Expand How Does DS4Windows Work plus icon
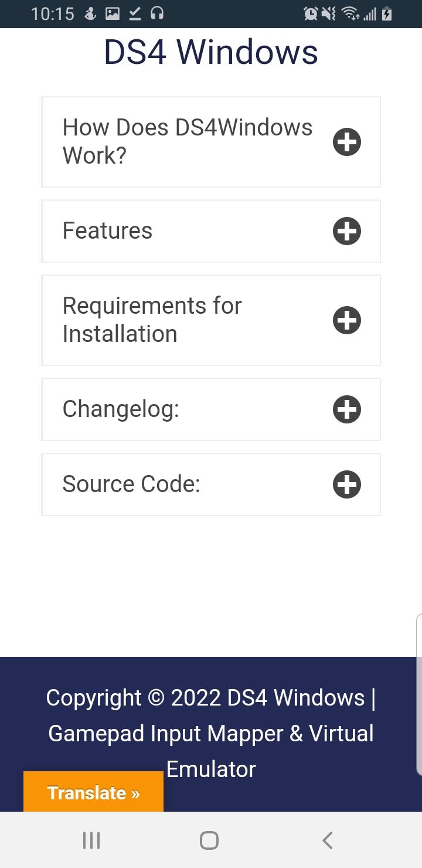422x868 pixels. [347, 142]
